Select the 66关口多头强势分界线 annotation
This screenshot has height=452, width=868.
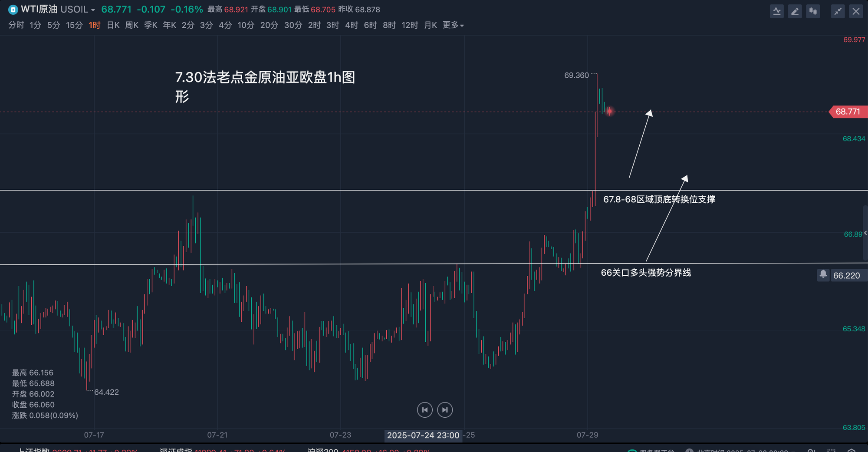pyautogui.click(x=646, y=273)
